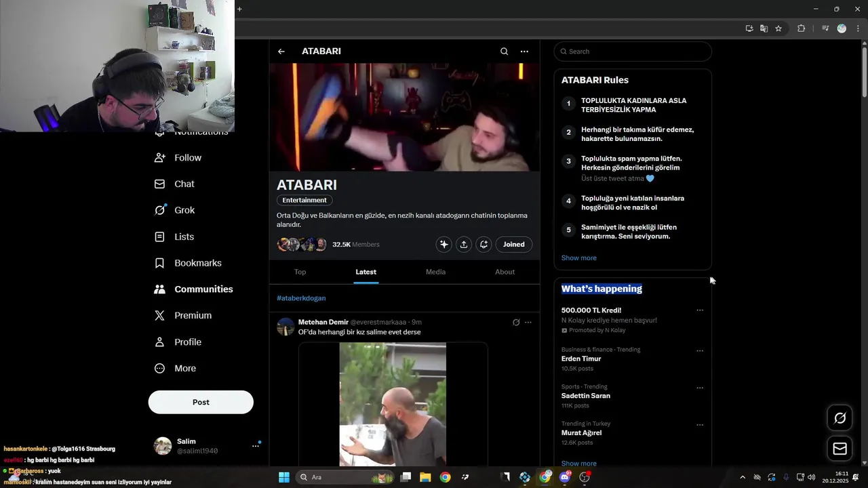Open the #ataberkdogan hashtag
Screen dimensions: 868x488
point(301,298)
